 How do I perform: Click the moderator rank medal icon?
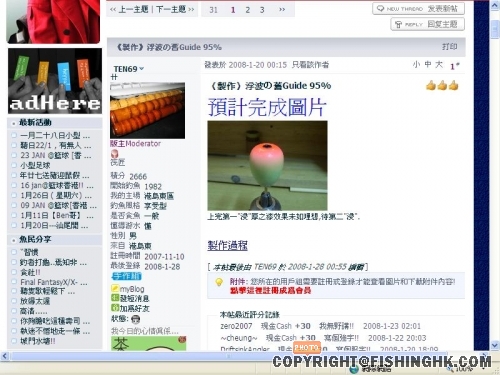click(x=114, y=154)
